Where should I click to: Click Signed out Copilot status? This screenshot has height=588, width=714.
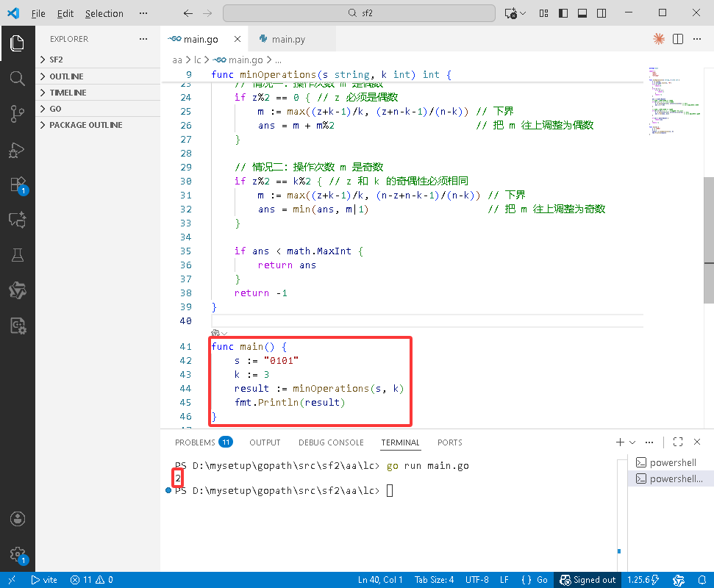click(x=588, y=580)
